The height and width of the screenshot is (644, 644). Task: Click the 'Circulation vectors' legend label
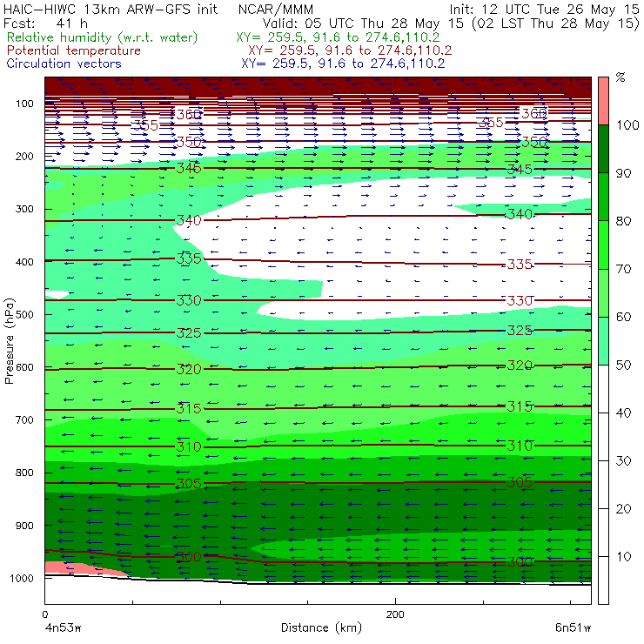64,64
